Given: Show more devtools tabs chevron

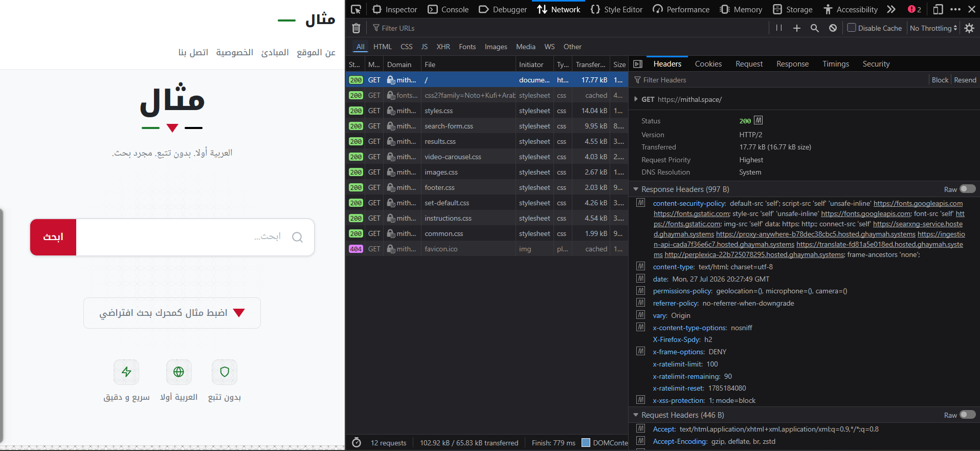Looking at the screenshot, I should coord(892,9).
